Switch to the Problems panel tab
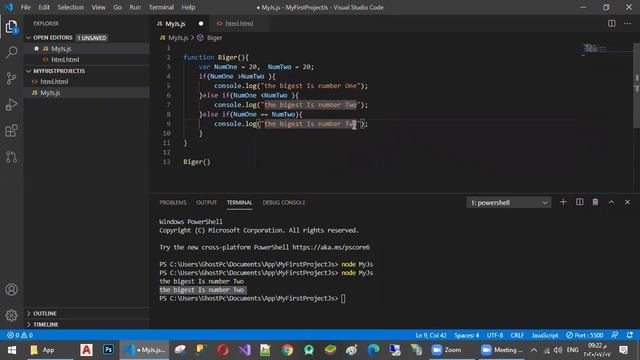The width and height of the screenshot is (640, 360). pyautogui.click(x=173, y=202)
